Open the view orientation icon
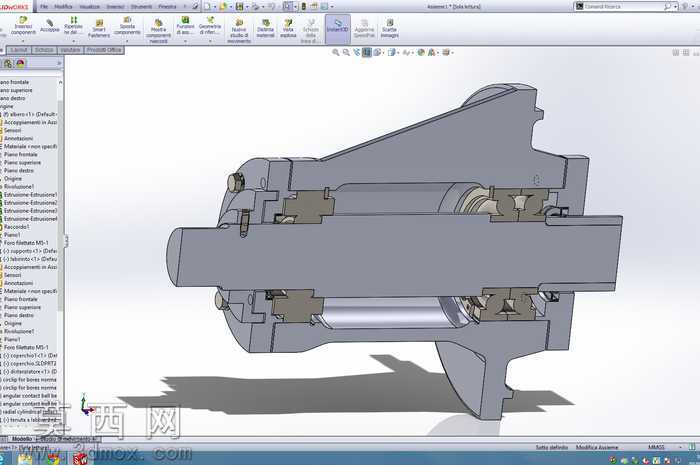700x465 pixels. (377, 53)
